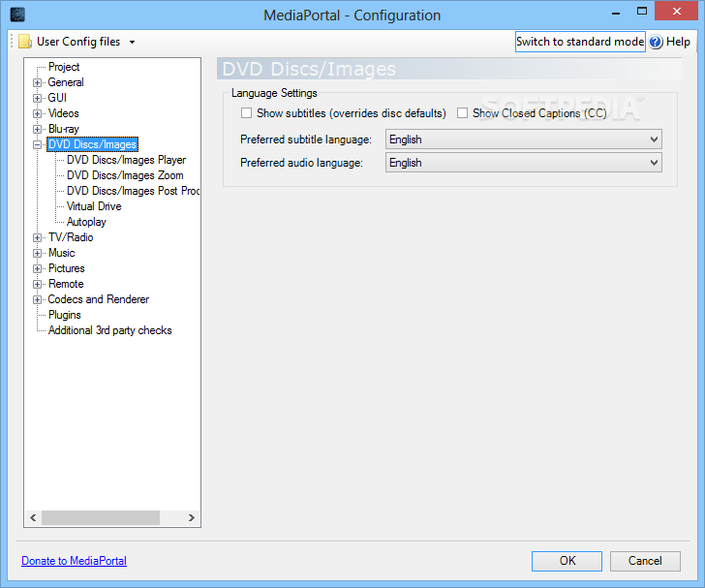The width and height of the screenshot is (705, 588).
Task: Open DVD Discs/Images Player settings
Action: coord(126,160)
